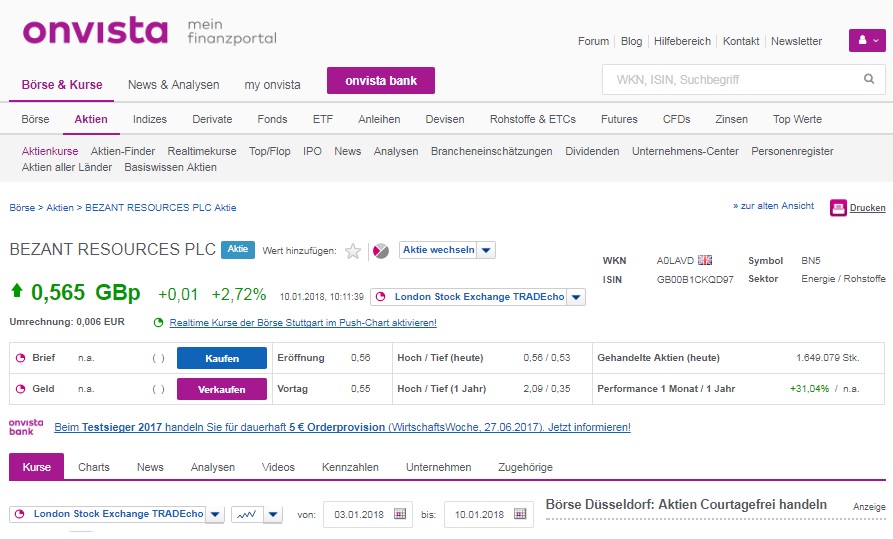Screen dimensions: 893x539
Task: Open calendar icon for bis date
Action: [520, 514]
